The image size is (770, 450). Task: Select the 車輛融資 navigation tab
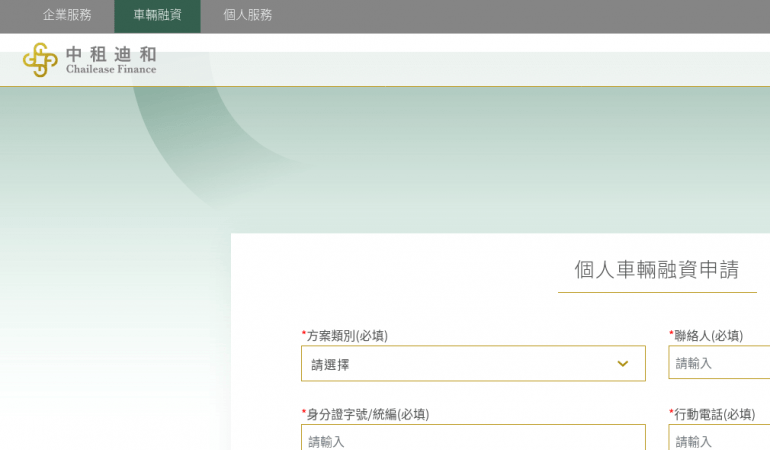tap(157, 15)
